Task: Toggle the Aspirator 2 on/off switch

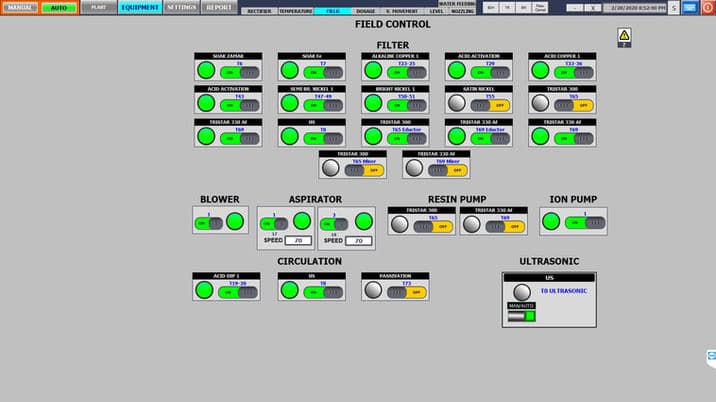Action: [334, 224]
